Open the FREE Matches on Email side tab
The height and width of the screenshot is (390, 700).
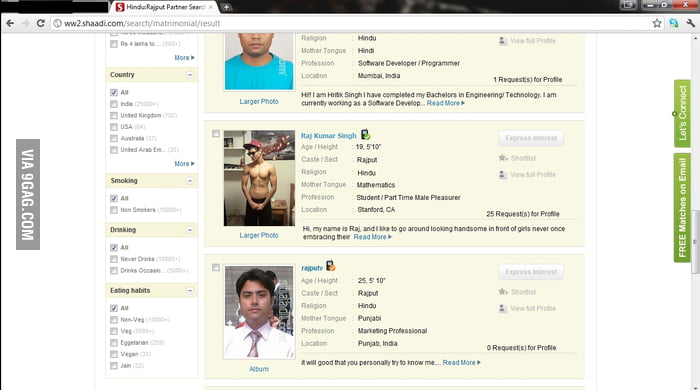(x=682, y=207)
